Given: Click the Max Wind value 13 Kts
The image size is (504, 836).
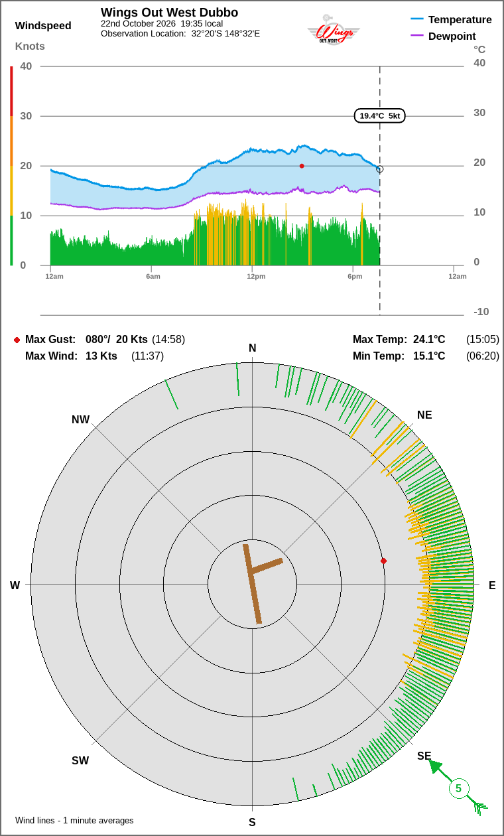Looking at the screenshot, I should click(x=101, y=356).
